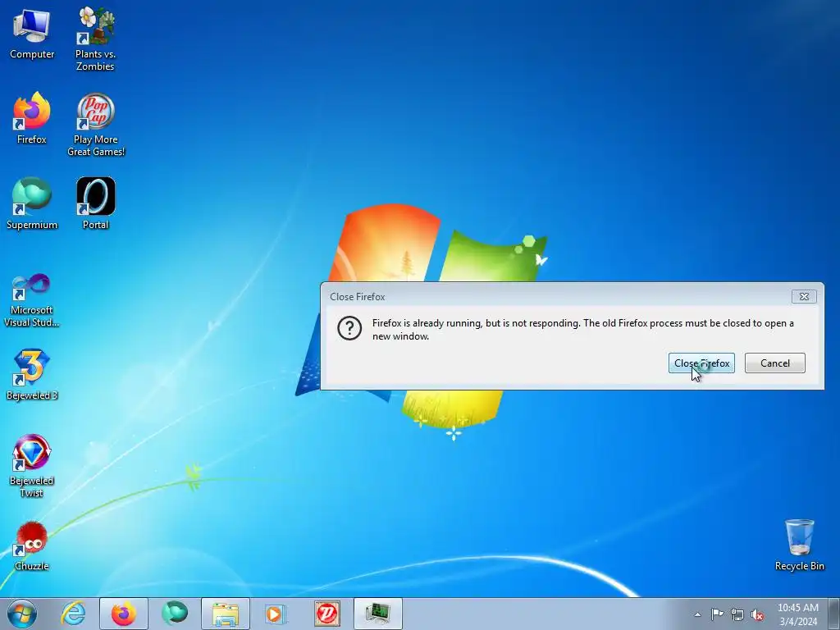Select the Recycle Bin icon
Viewport: 840px width, 630px height.
(799, 545)
